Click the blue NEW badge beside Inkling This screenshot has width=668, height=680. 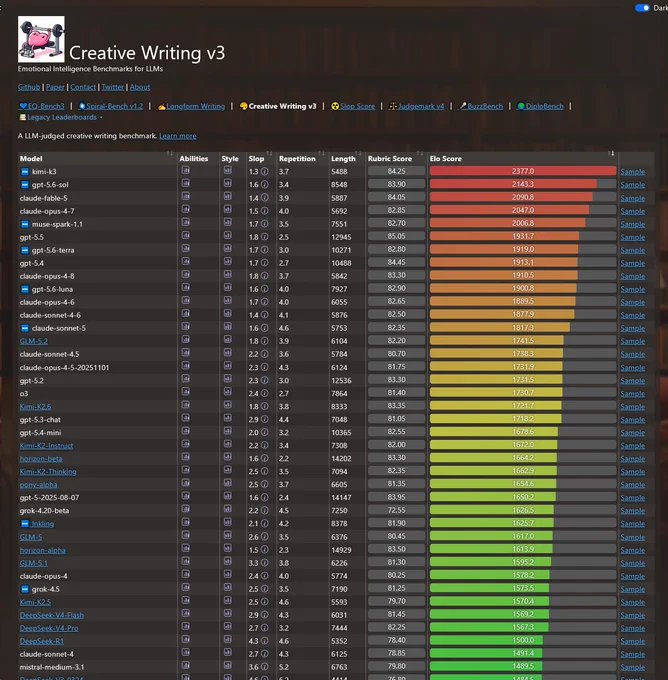(25, 524)
